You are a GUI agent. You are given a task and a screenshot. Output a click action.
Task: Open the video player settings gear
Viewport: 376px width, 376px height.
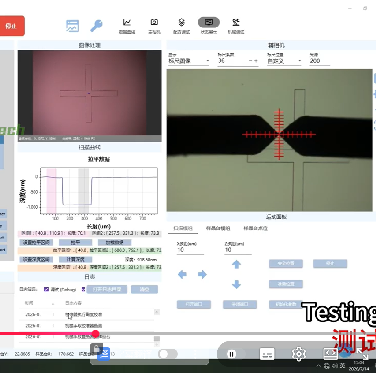[299, 354]
